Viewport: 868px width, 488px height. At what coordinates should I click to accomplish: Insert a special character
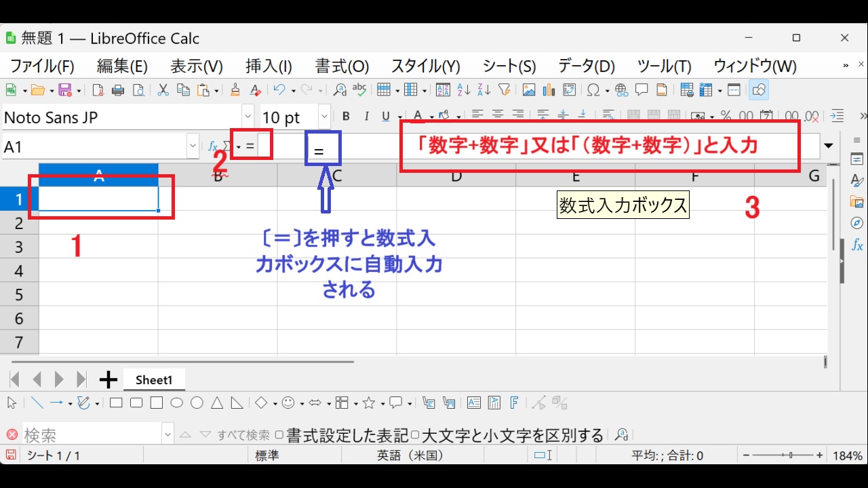tap(594, 89)
